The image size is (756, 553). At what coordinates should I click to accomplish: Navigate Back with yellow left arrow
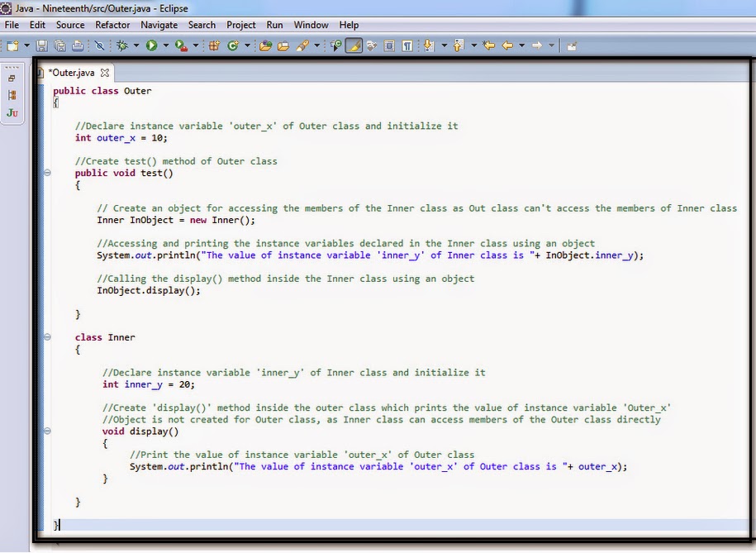[507, 45]
